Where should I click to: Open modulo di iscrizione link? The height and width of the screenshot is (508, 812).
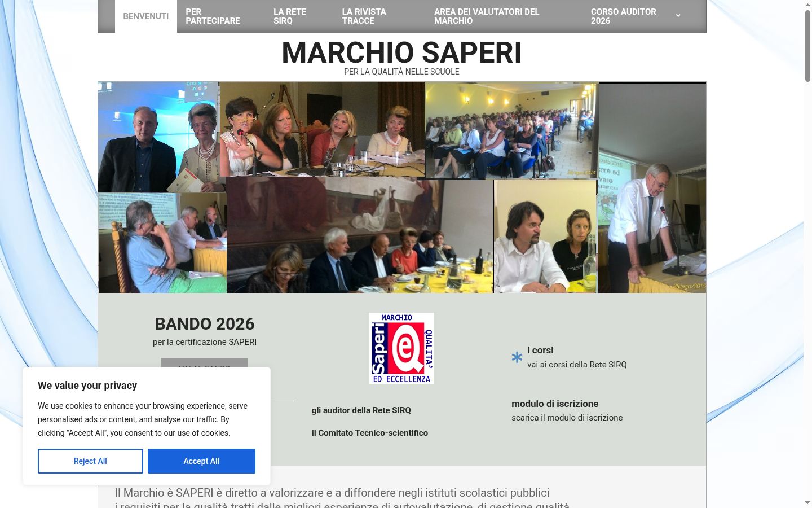(x=555, y=404)
